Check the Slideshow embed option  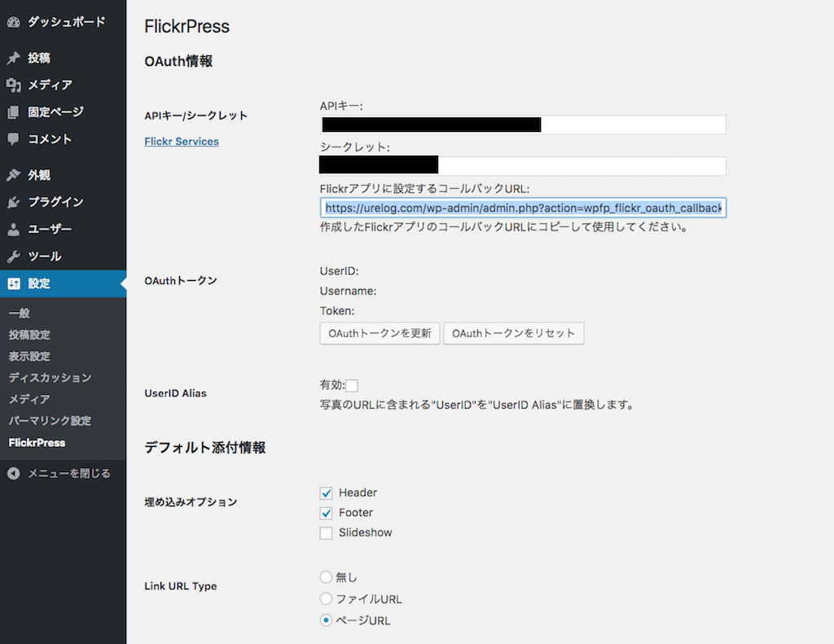(x=326, y=532)
